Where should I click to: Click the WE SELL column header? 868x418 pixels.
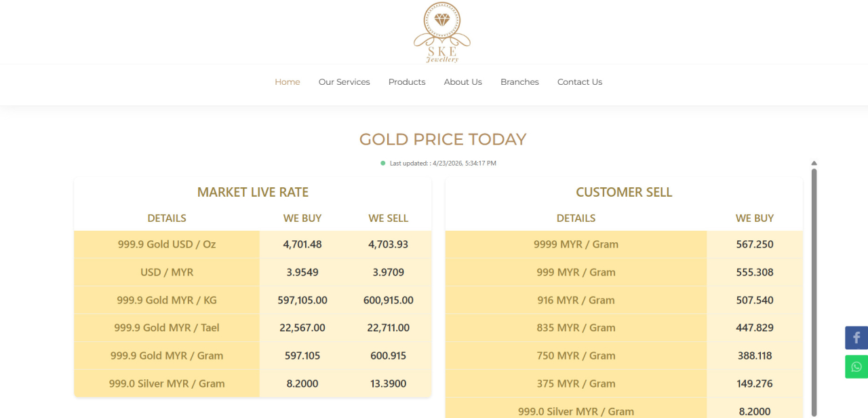pyautogui.click(x=389, y=218)
